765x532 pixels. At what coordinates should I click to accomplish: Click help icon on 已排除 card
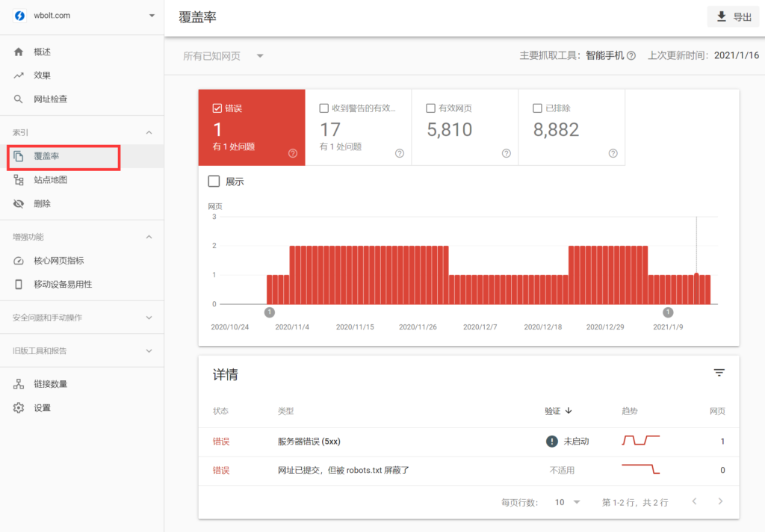tap(613, 153)
